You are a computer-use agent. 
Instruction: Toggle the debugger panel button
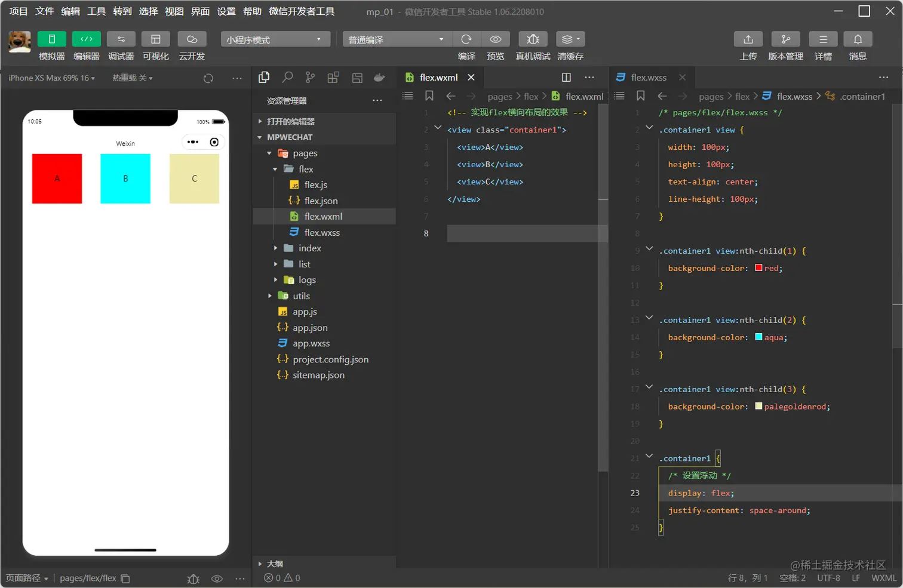[121, 39]
